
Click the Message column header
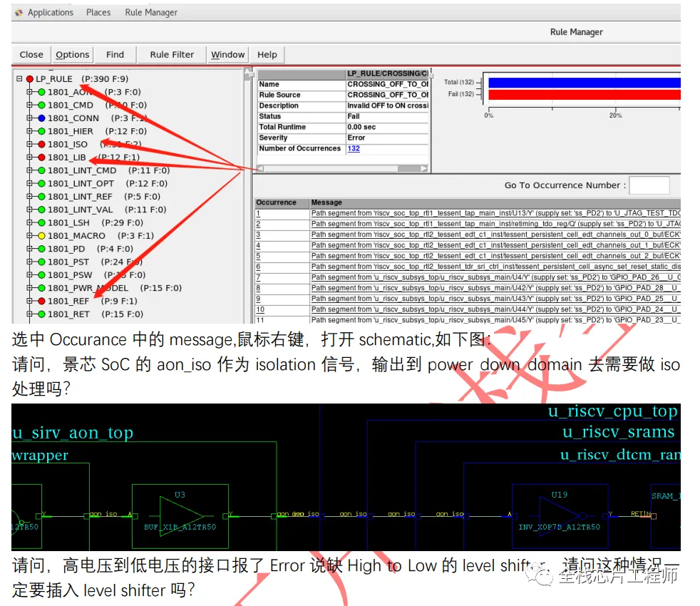click(x=495, y=202)
